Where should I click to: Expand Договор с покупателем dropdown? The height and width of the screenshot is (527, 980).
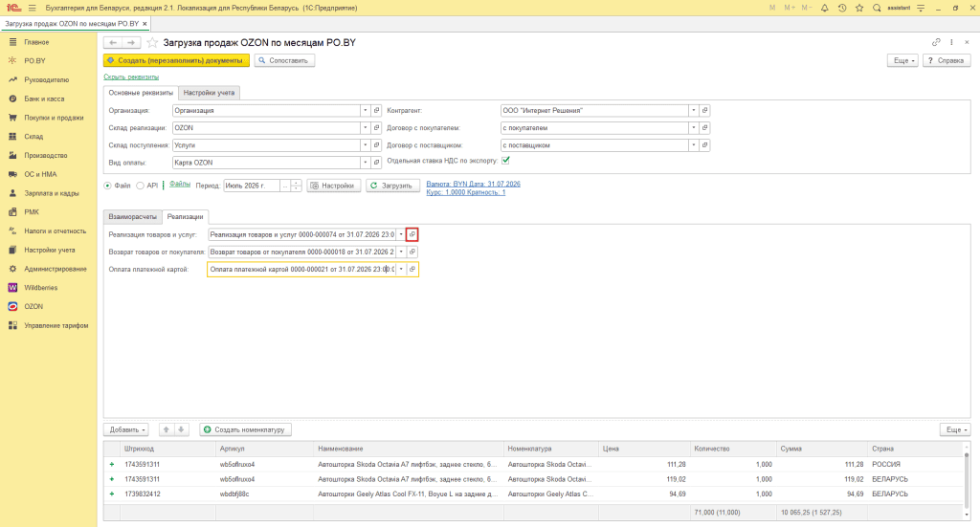[693, 128]
